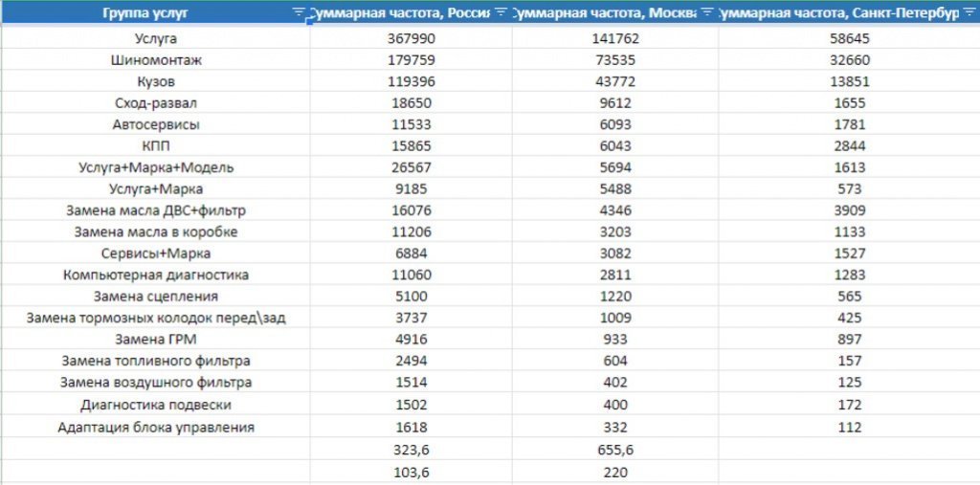Select the cell with value 323,6

pos(411,450)
